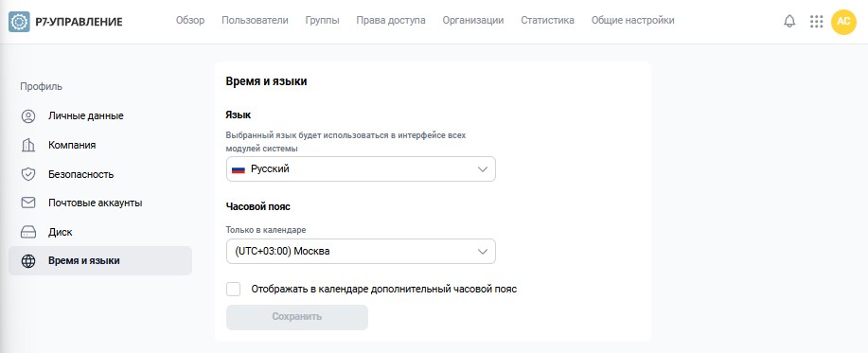Image resolution: width=868 pixels, height=353 pixels.
Task: Switch to the Группы section
Action: 322,21
